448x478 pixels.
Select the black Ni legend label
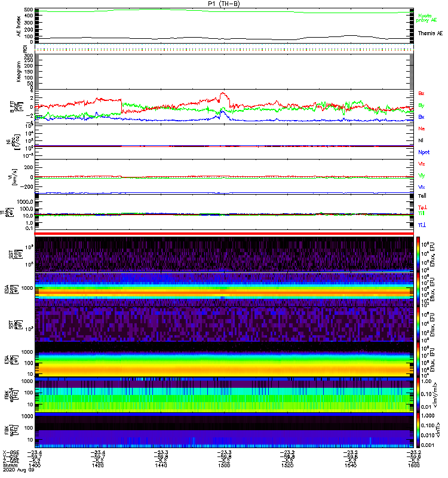tap(421, 140)
